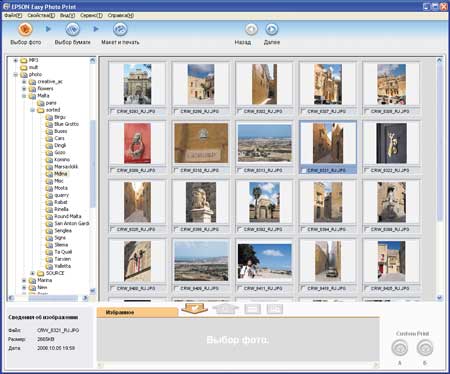Select the Mdina folder label in tree
The width and height of the screenshot is (450, 374).
[61, 174]
